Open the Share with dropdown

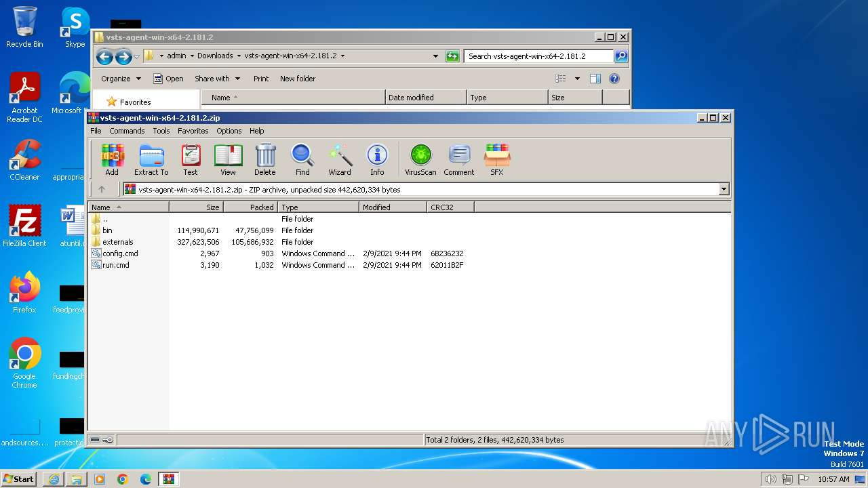click(x=217, y=79)
